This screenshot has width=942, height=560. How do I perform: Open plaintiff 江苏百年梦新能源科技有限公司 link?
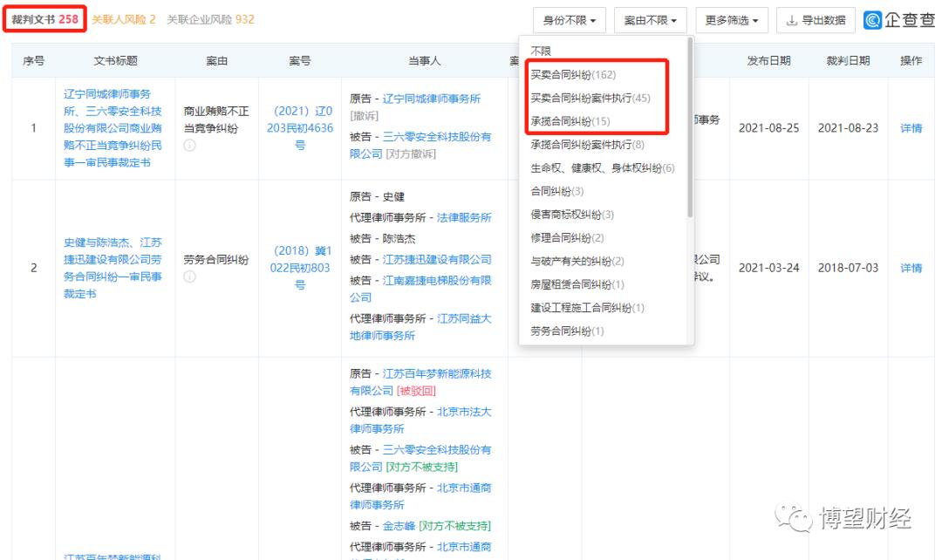tap(420, 382)
